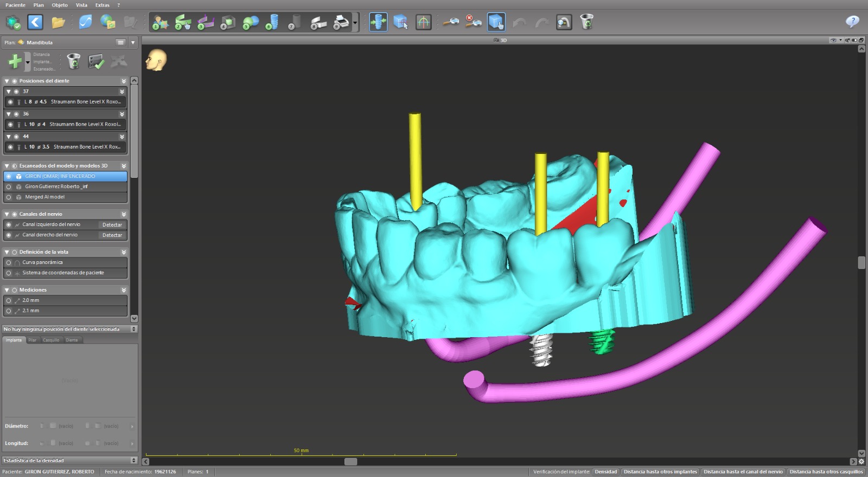This screenshot has width=868, height=477.
Task: Click the implant move/align tool icon
Action: (378, 22)
